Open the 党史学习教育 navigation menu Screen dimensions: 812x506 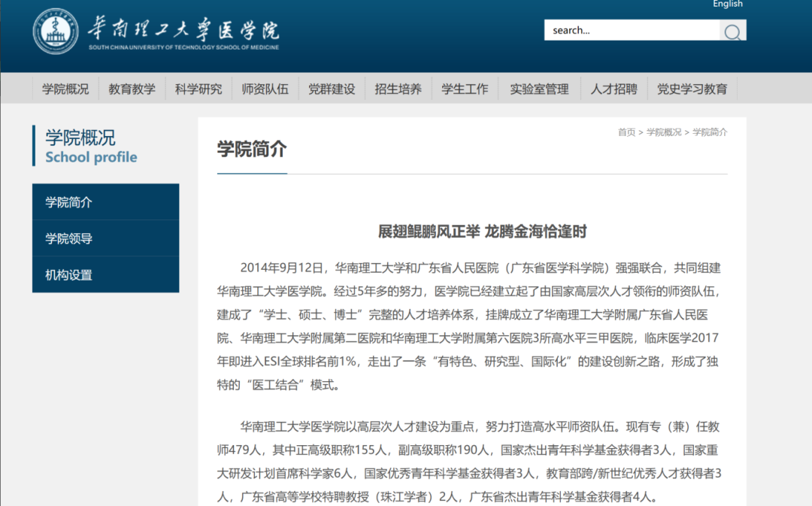tap(692, 89)
